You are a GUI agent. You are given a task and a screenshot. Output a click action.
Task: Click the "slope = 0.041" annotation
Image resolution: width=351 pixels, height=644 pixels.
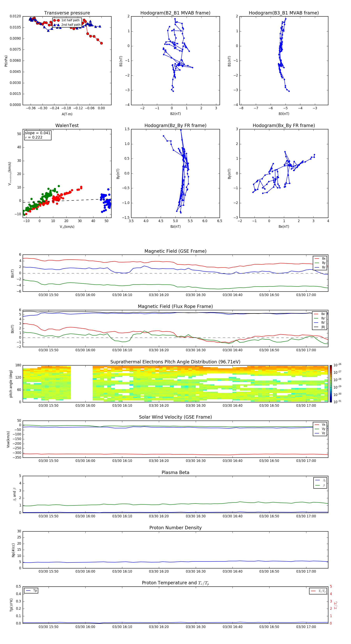point(37,133)
